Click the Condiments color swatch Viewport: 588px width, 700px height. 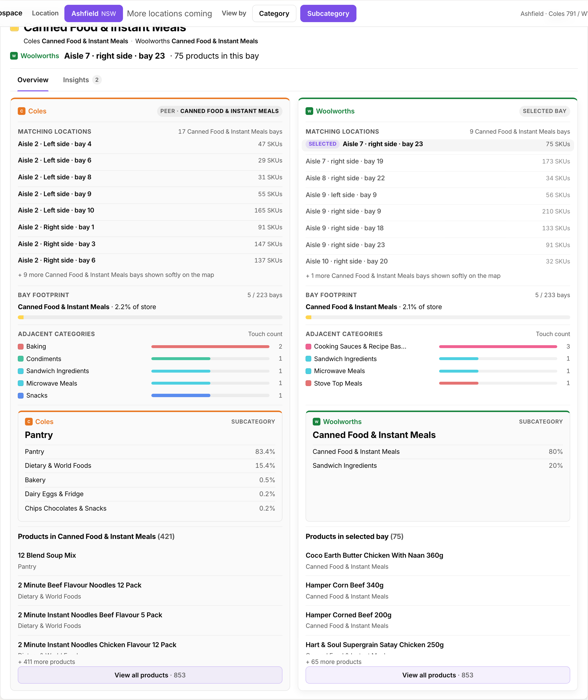21,359
